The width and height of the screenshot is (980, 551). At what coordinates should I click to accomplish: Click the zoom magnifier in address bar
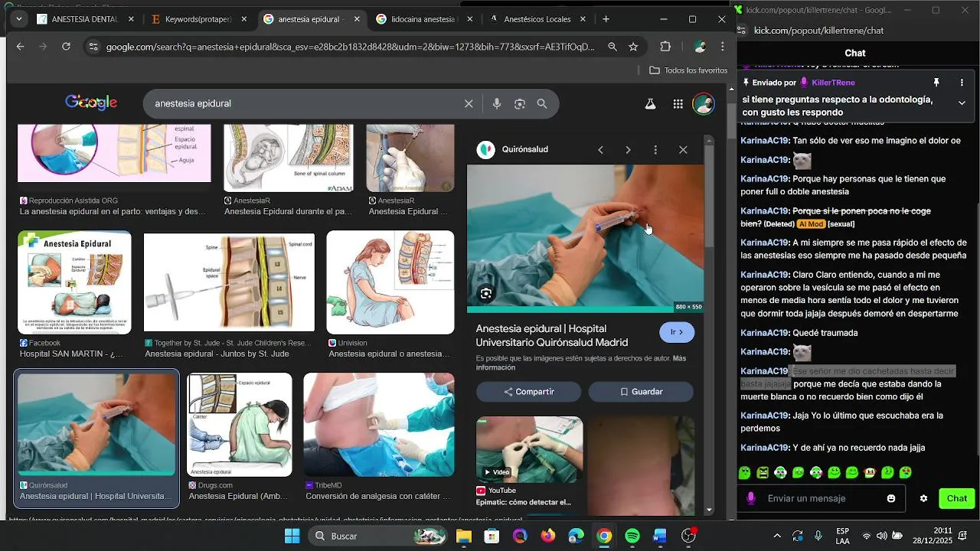[x=612, y=47]
